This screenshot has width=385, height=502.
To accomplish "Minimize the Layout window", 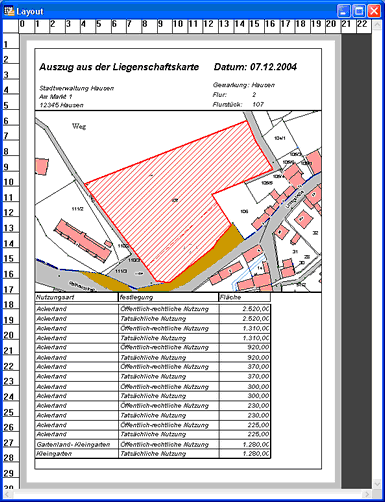I will pos(343,11).
